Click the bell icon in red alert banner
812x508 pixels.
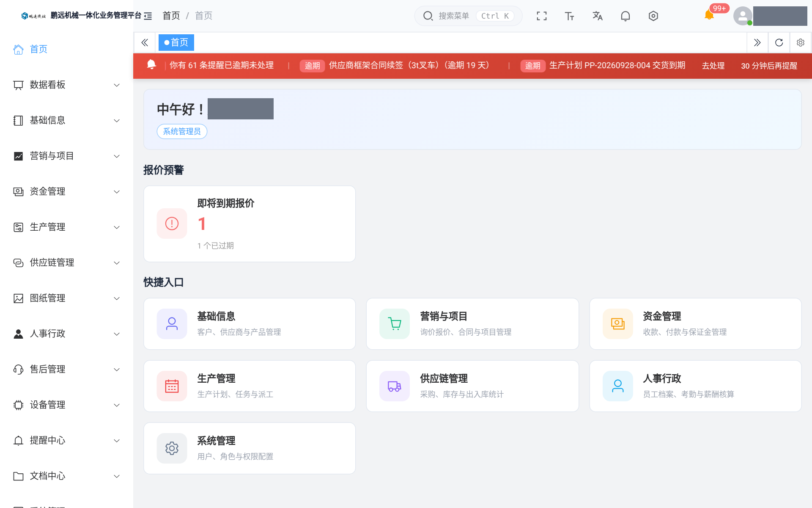point(151,65)
